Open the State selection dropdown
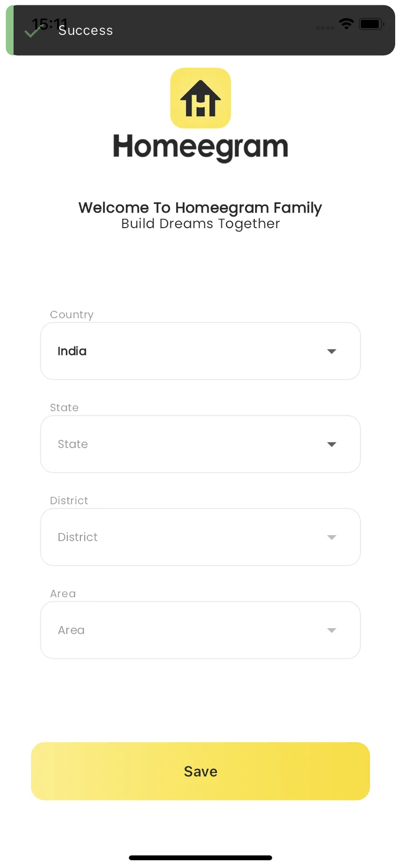 tap(200, 444)
